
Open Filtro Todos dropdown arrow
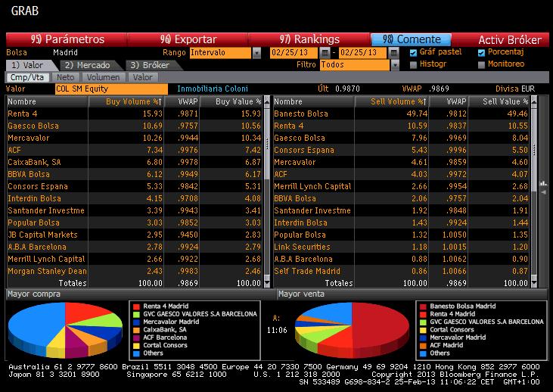coord(395,65)
